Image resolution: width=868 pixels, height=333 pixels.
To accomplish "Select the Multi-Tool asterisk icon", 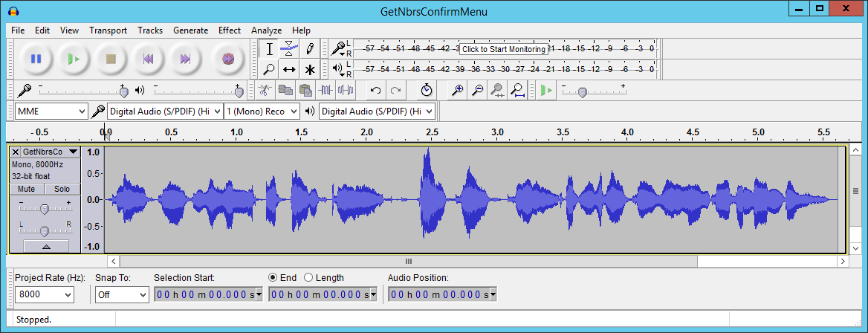I will click(309, 69).
